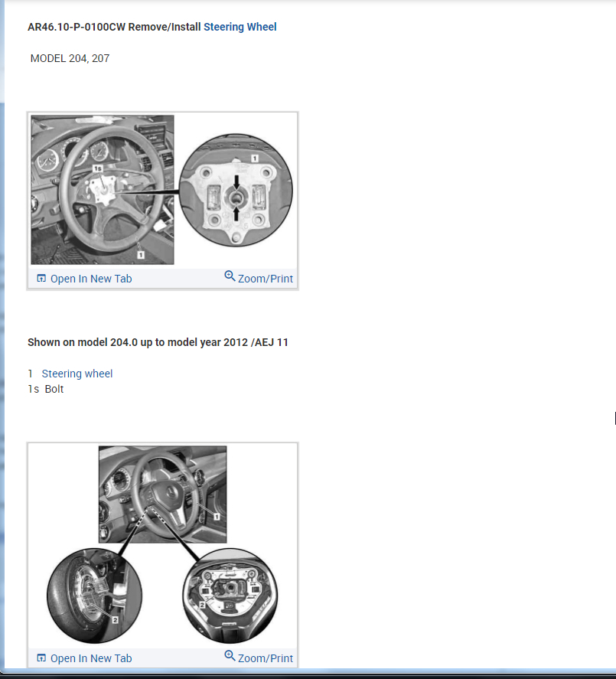Open first diagram in new tab
Viewport: 616px width, 679px height.
click(x=84, y=279)
